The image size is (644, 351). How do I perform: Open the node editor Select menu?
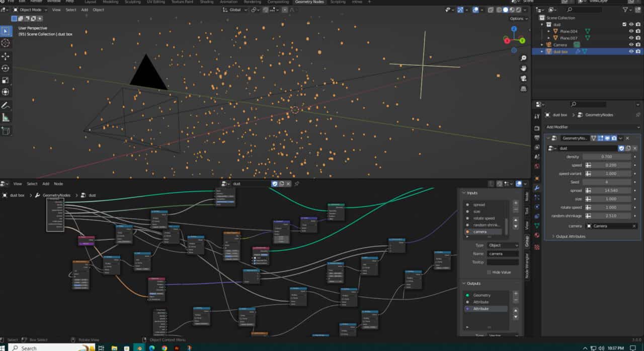(32, 184)
